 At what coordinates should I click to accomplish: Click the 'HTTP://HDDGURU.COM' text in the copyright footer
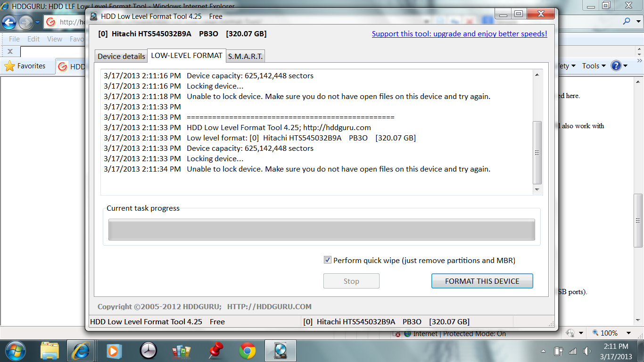(x=269, y=306)
